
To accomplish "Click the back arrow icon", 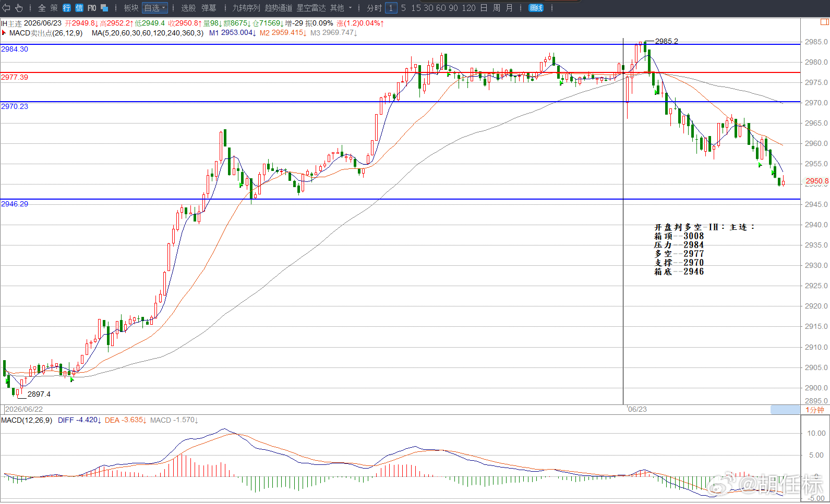I will [x=6, y=8].
